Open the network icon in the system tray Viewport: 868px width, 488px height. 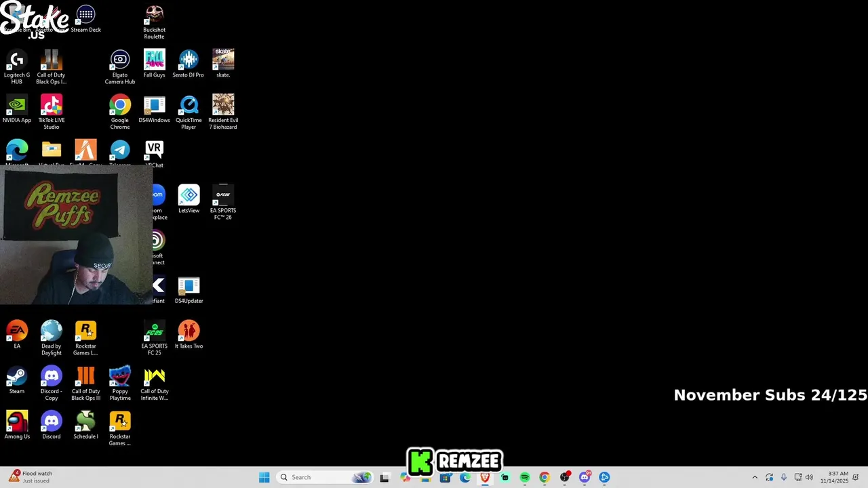click(798, 477)
